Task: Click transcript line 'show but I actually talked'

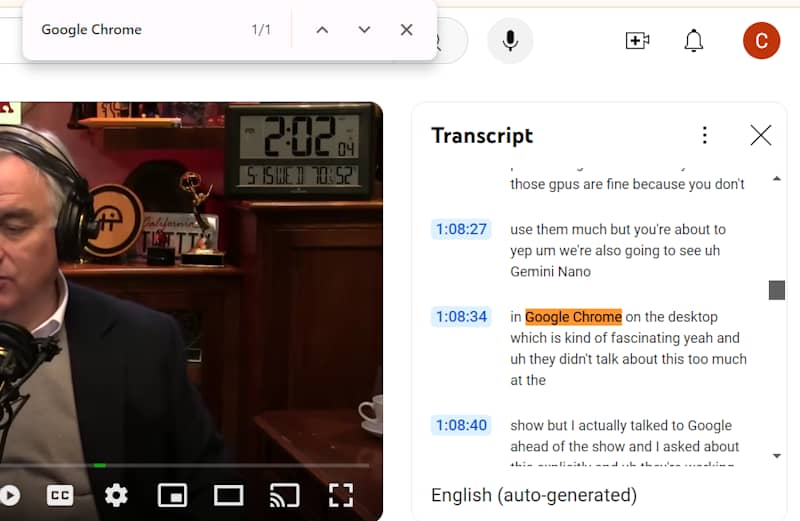Action: tap(621, 425)
